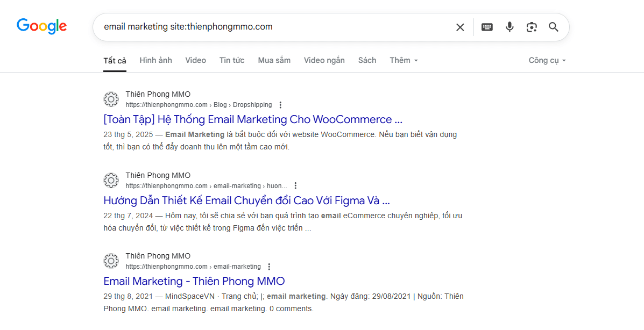The width and height of the screenshot is (644, 330).
Task: Switch to the Hình ảnh tab
Action: pos(155,60)
